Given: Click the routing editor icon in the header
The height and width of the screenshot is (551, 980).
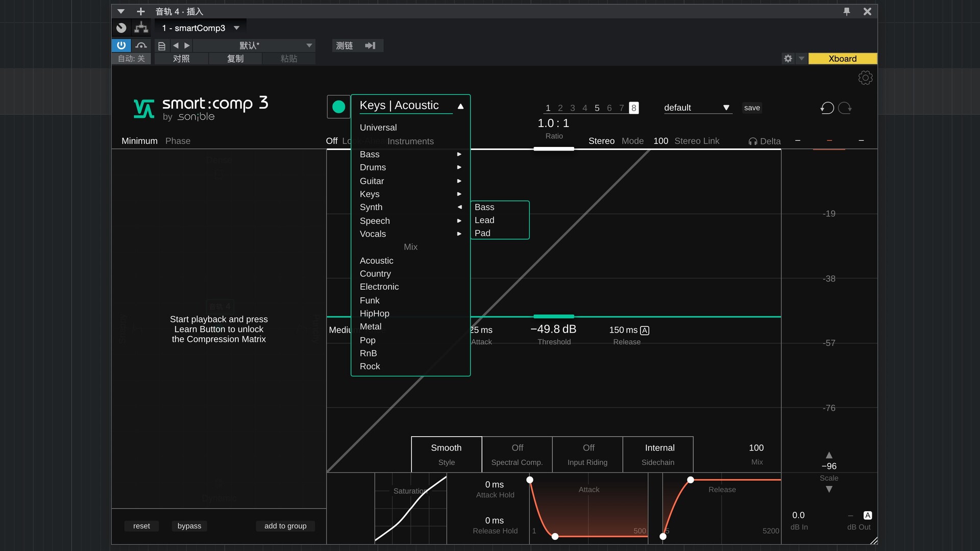Looking at the screenshot, I should coord(141,28).
